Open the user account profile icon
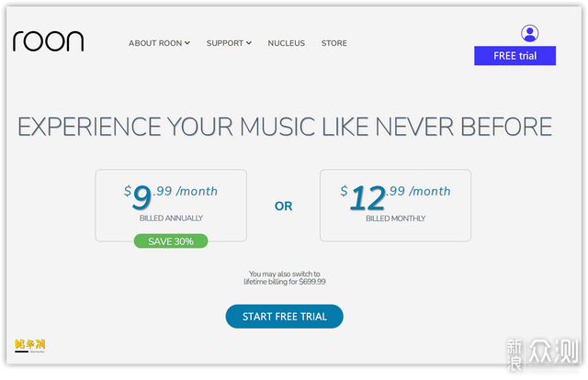The image size is (588, 380). 530,34
